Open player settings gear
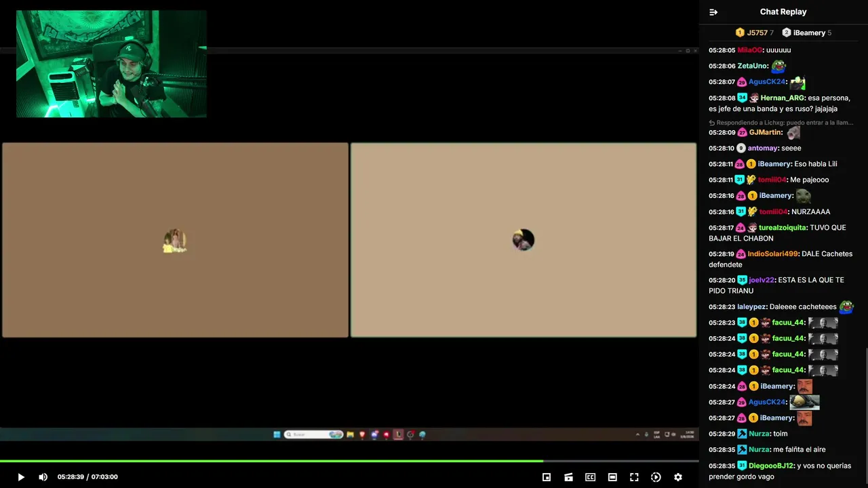 [x=678, y=477]
